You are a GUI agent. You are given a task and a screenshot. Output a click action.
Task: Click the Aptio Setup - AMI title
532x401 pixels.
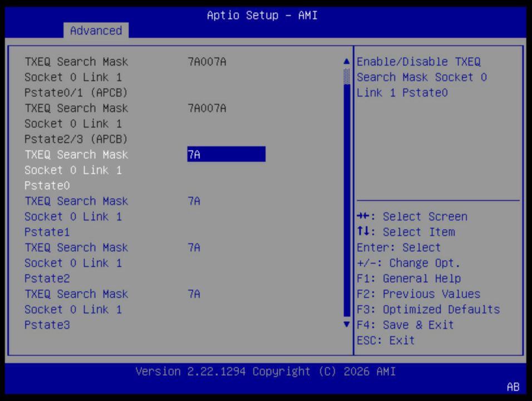coord(262,15)
